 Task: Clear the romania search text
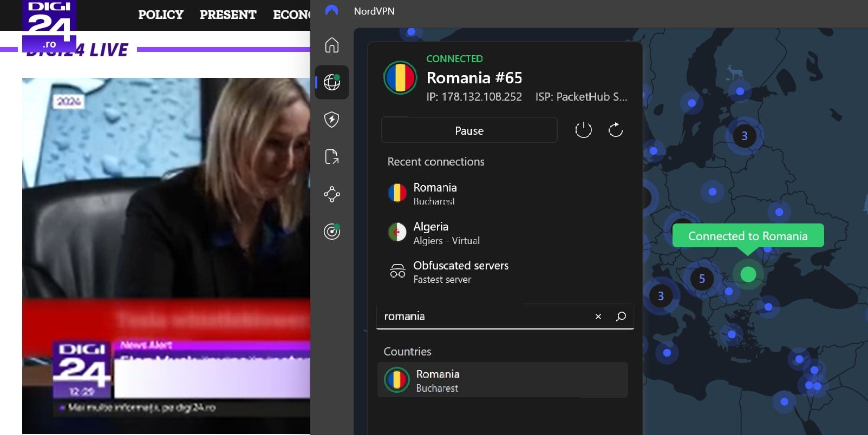(x=598, y=317)
